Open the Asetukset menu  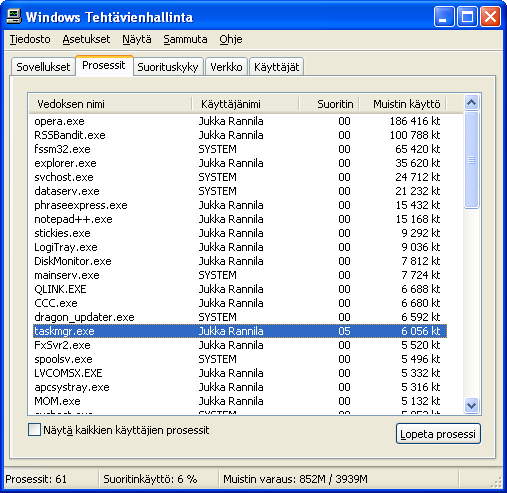[86, 39]
